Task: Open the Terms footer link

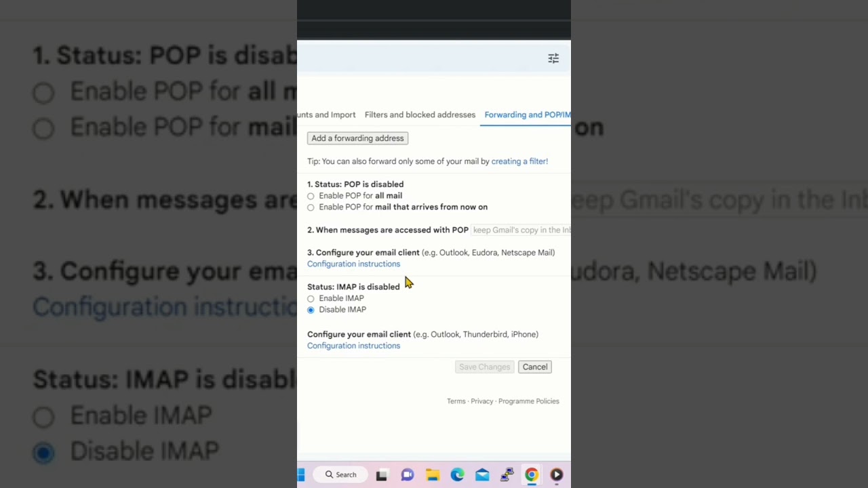Action: pos(456,401)
